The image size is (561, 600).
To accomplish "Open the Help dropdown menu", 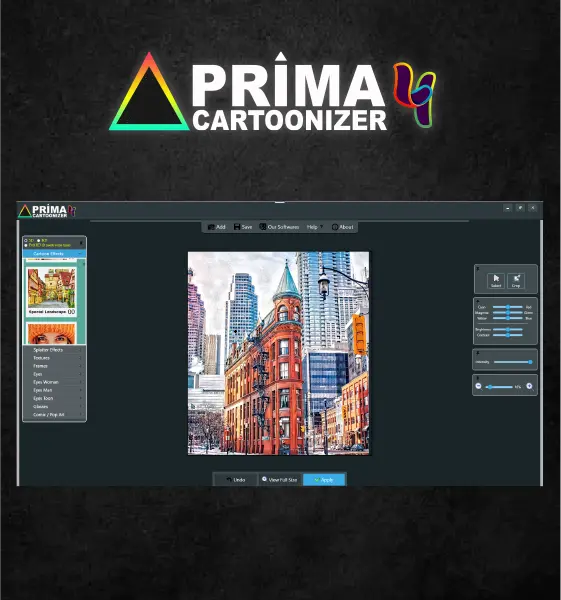I will [x=315, y=227].
